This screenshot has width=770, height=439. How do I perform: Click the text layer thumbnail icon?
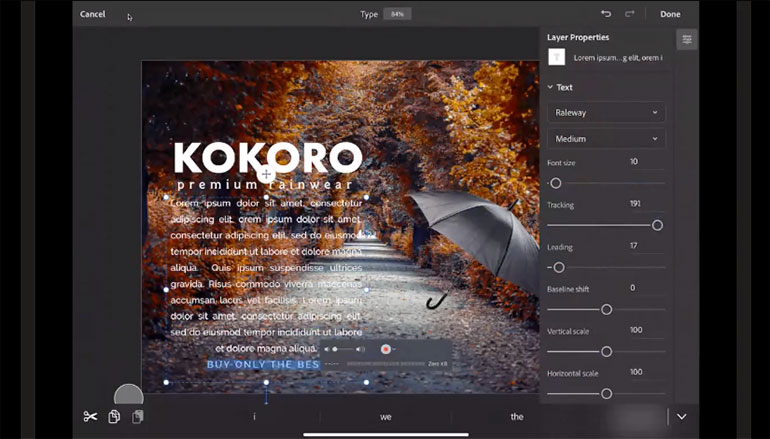(557, 58)
